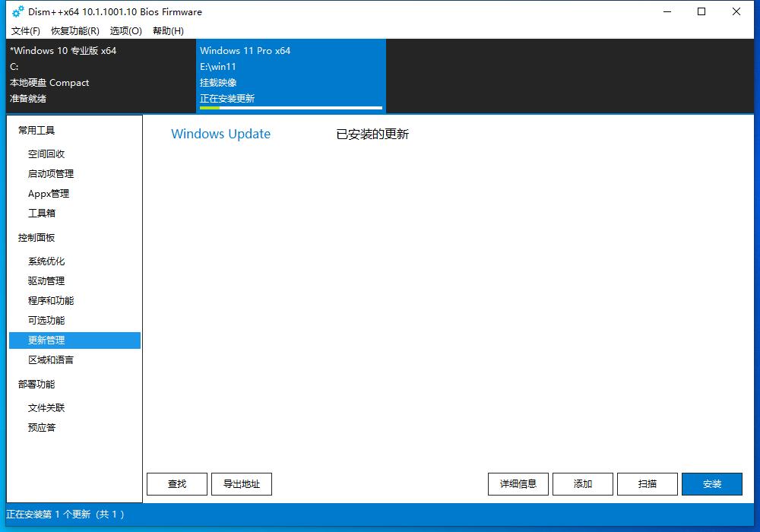Start a 扫描 of the image
This screenshot has width=760, height=532.
(x=647, y=483)
